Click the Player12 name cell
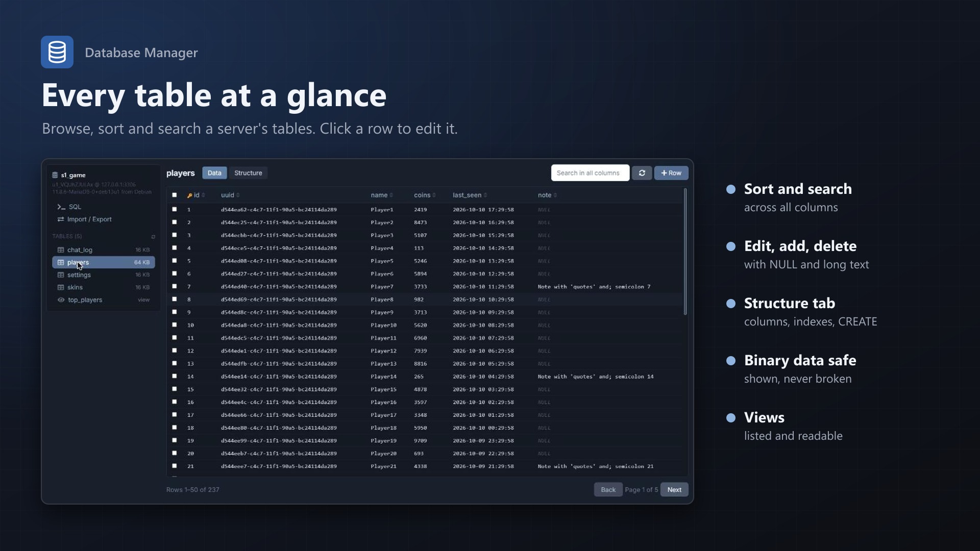The width and height of the screenshot is (980, 551). coord(383,351)
